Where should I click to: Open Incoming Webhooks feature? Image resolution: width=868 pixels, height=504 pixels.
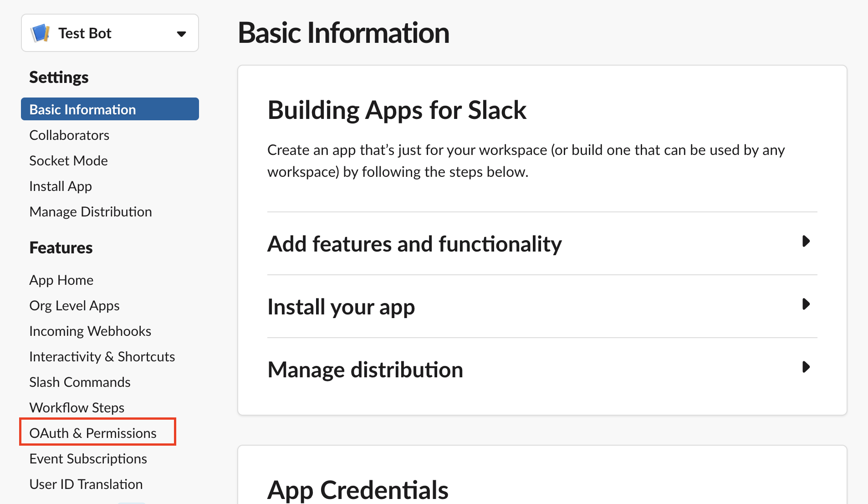(90, 331)
